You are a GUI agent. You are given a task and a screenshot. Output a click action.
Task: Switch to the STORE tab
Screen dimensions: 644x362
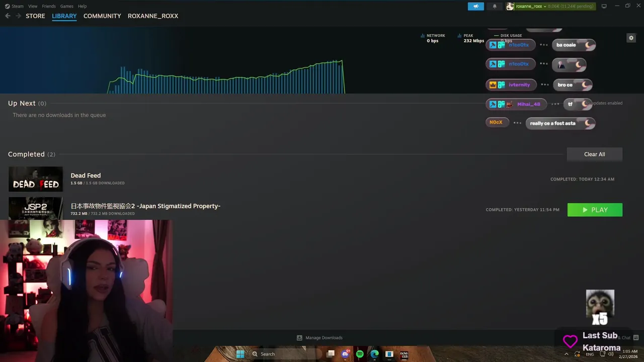(x=35, y=16)
